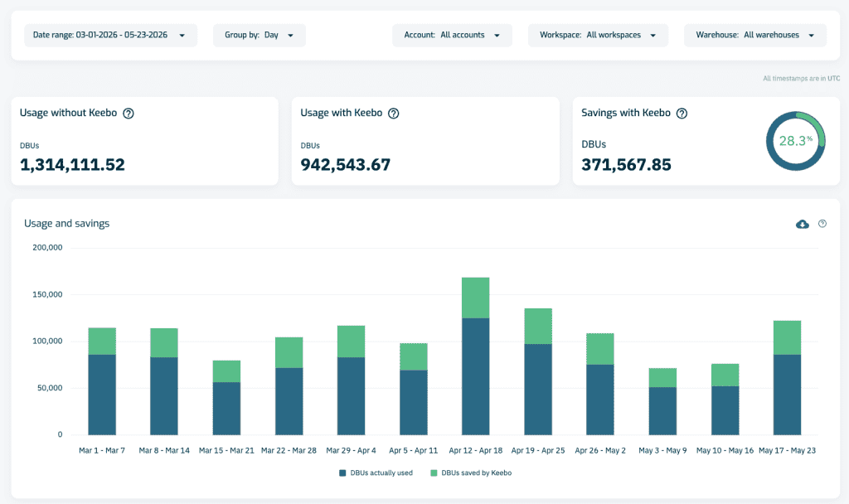Open the Date range dropdown

pyautogui.click(x=110, y=35)
